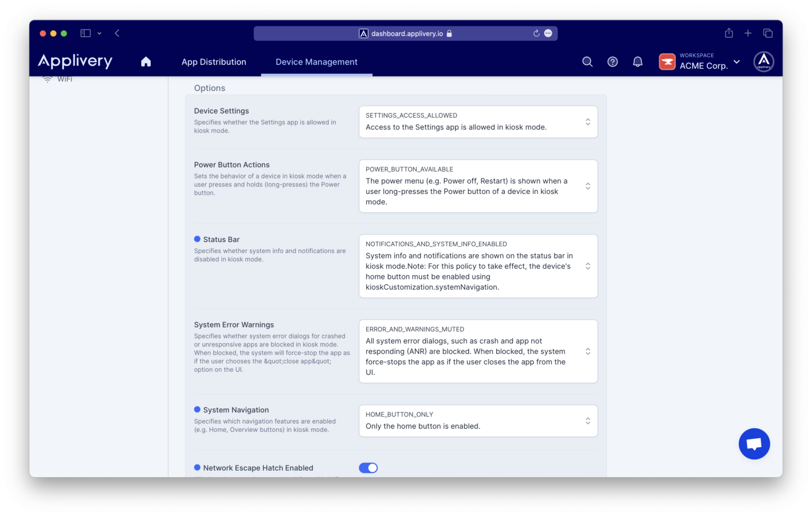Image resolution: width=812 pixels, height=516 pixels.
Task: Click the ACME Corp workspace logo
Action: tap(667, 62)
